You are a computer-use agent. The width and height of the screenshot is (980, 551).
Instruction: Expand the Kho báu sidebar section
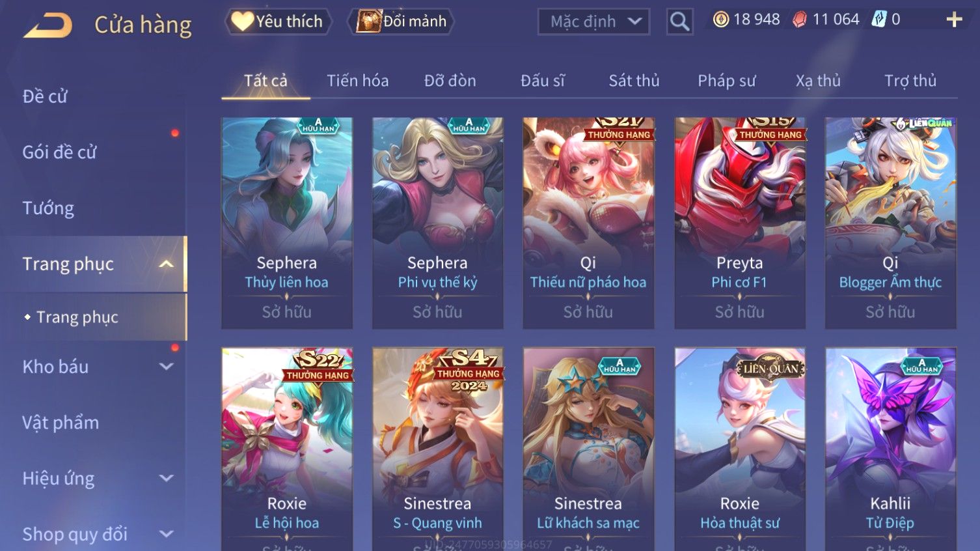167,367
